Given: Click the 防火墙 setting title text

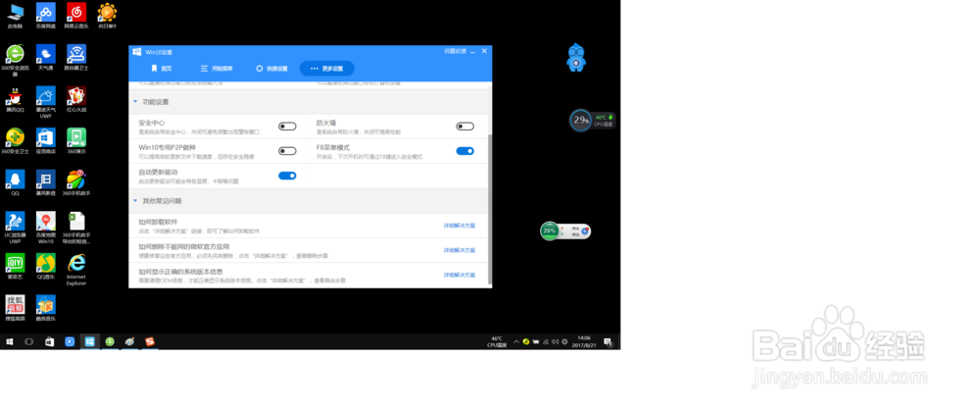Looking at the screenshot, I should 326,124.
